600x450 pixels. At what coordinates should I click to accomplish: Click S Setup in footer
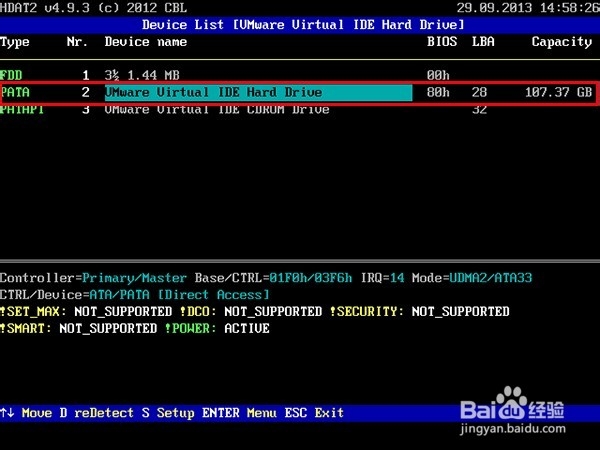coord(168,413)
